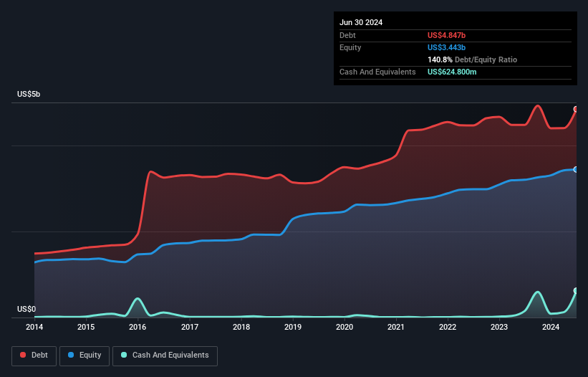Click the 140.8% Debt/Equity Ratio text
This screenshot has height=377, width=588.
coord(472,59)
